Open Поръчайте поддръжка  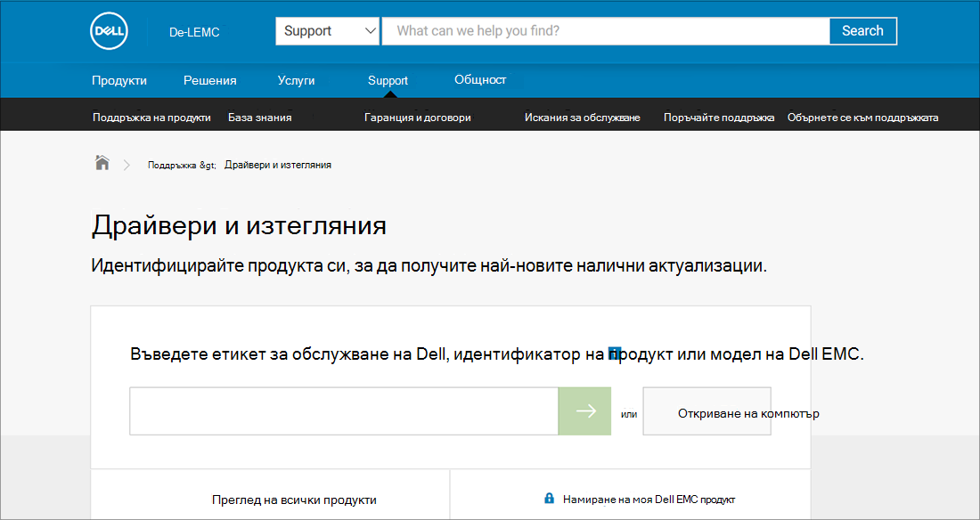coord(719,118)
